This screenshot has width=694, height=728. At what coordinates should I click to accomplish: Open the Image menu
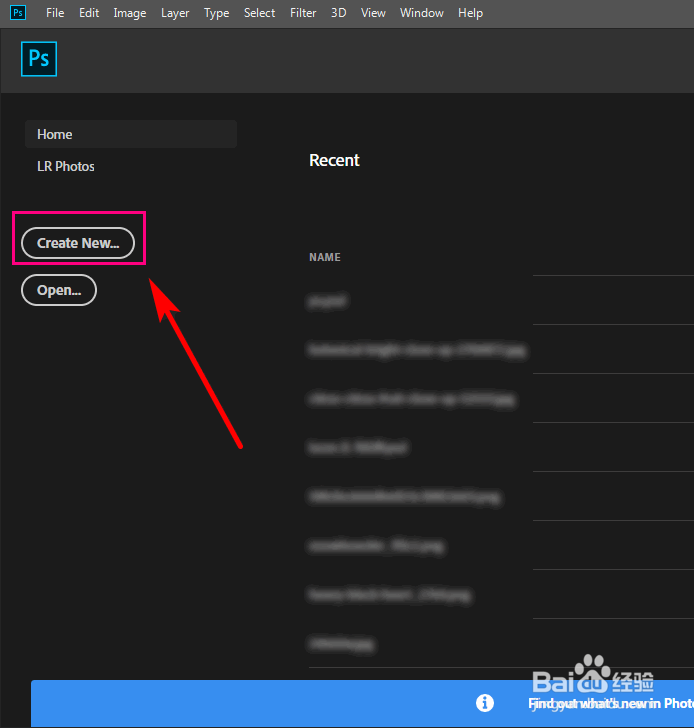130,13
